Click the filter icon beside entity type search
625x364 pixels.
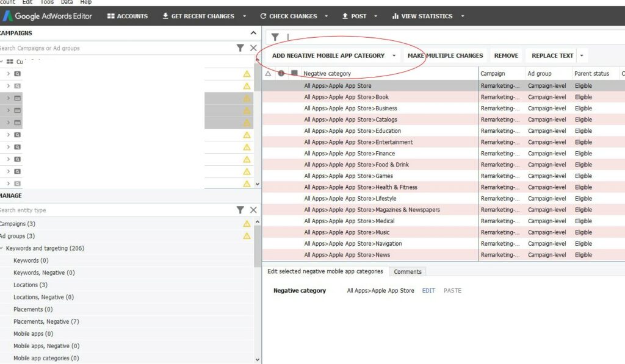point(240,210)
